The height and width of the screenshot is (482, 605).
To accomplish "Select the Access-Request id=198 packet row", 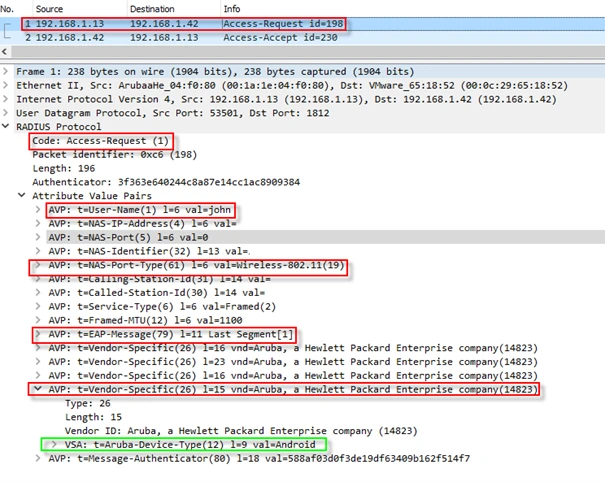I will (300, 22).
